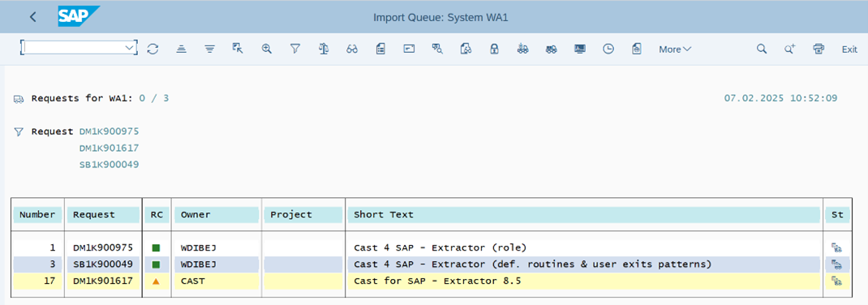Image resolution: width=868 pixels, height=305 pixels.
Task: Click inside the command input field
Action: 74,48
